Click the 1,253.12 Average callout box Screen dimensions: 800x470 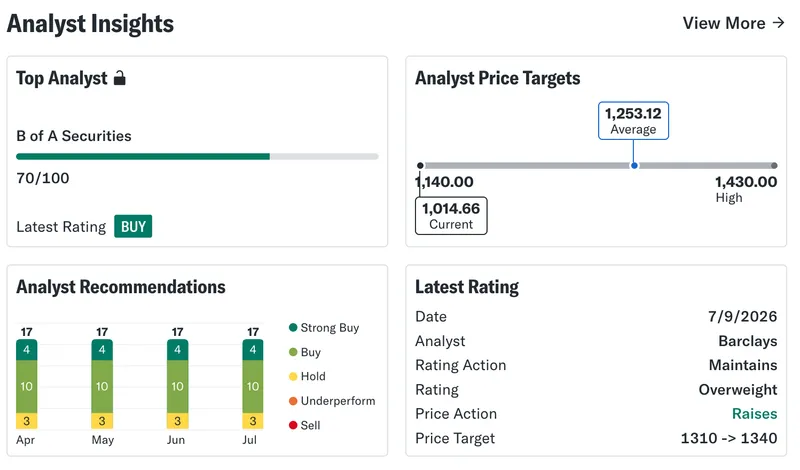point(633,120)
